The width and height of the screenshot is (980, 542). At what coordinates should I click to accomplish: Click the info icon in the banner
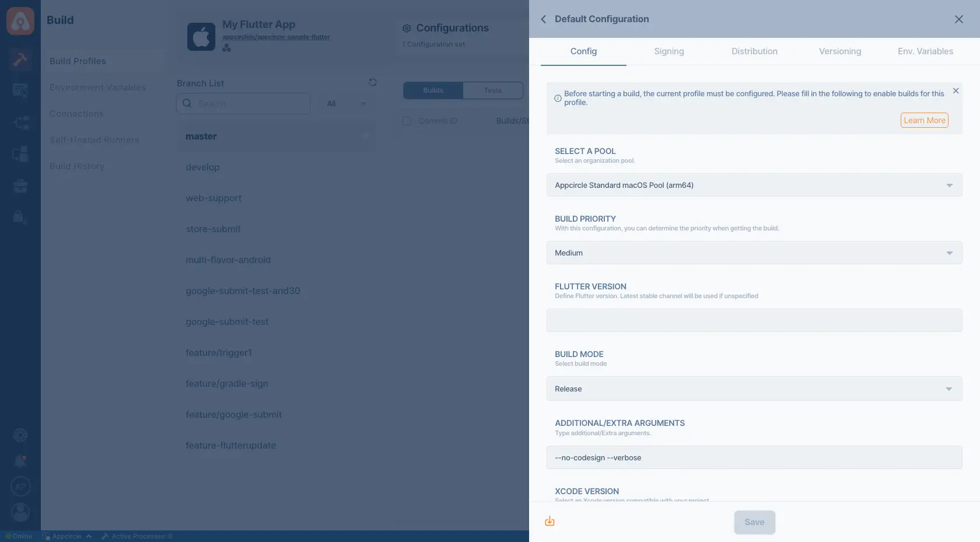tap(558, 98)
